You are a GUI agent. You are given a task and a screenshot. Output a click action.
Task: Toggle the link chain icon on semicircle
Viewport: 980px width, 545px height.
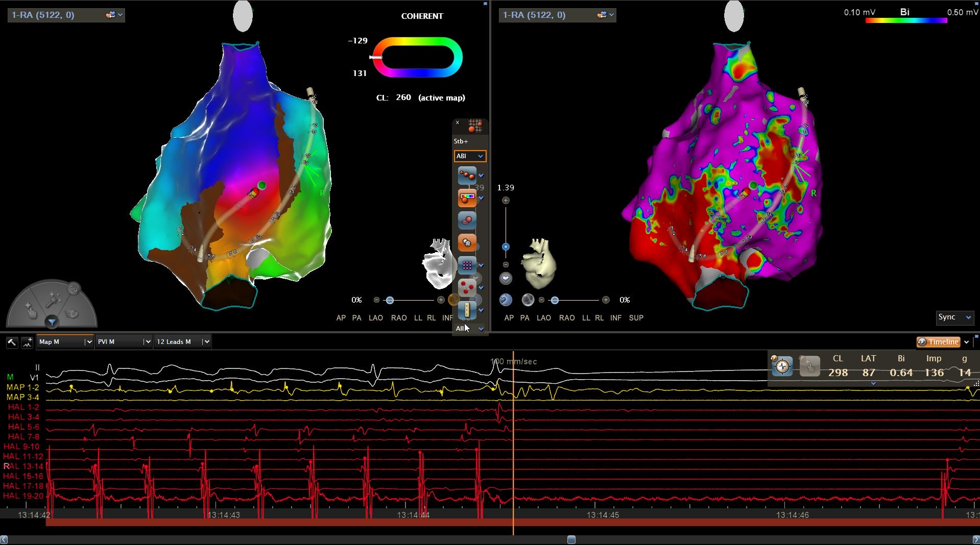coord(74,289)
